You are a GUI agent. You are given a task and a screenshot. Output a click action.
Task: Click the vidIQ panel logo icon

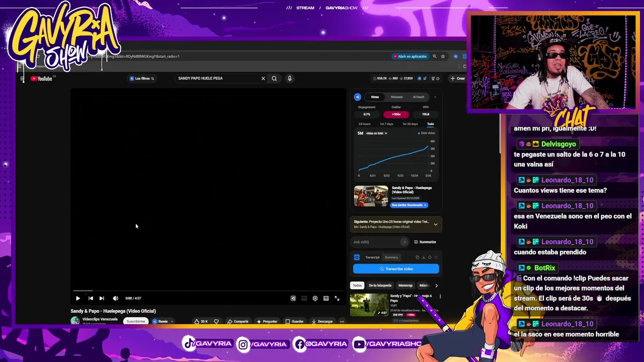[358, 97]
